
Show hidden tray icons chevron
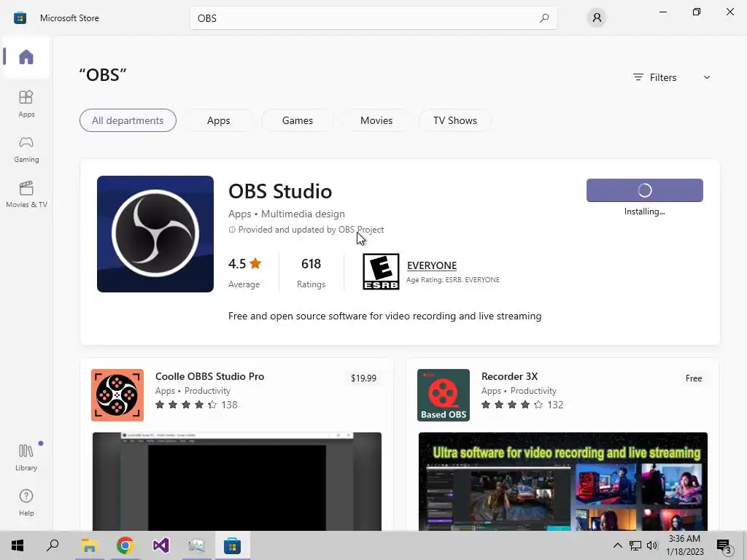[x=617, y=545]
